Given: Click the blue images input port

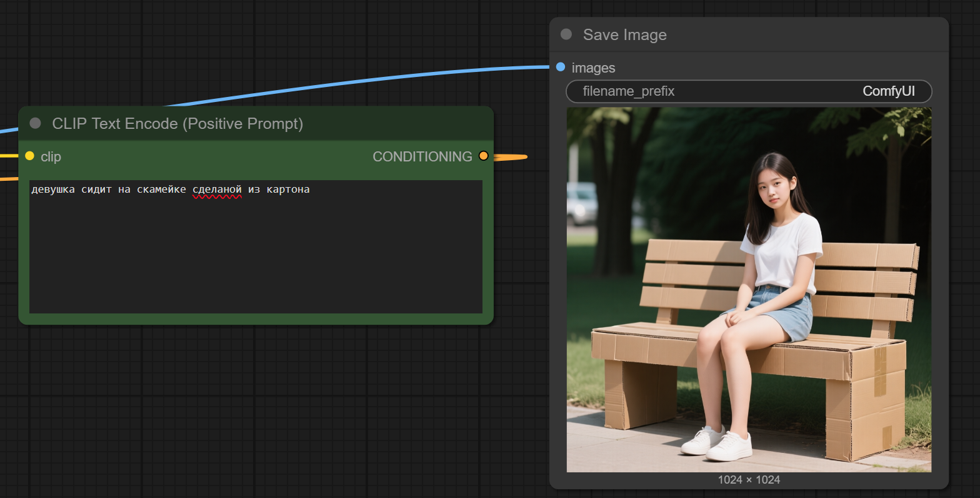Looking at the screenshot, I should [561, 67].
